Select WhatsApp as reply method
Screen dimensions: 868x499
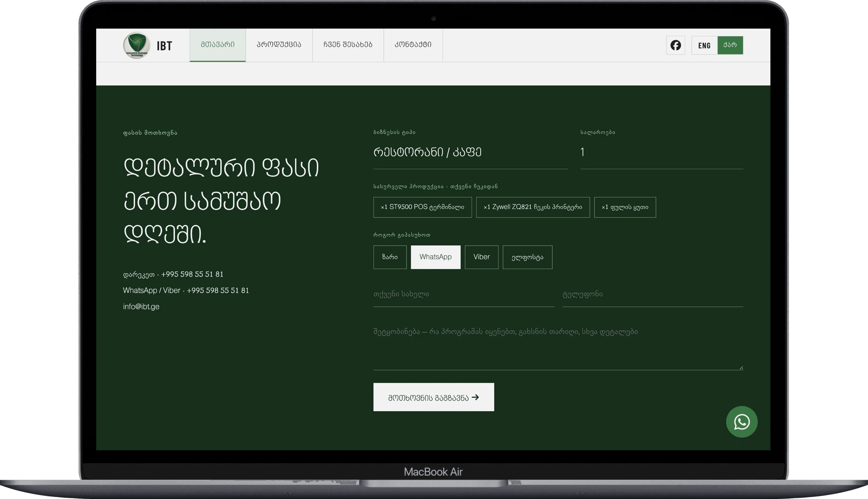coord(436,257)
